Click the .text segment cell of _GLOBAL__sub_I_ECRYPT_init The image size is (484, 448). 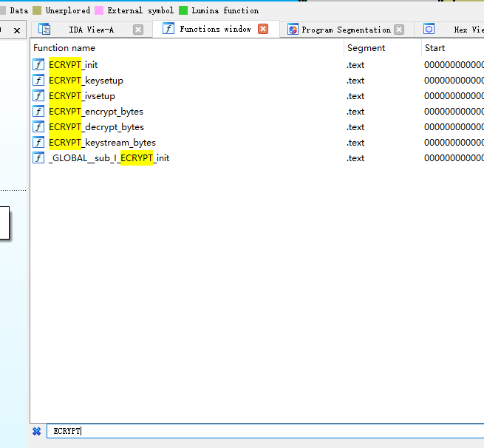click(355, 157)
